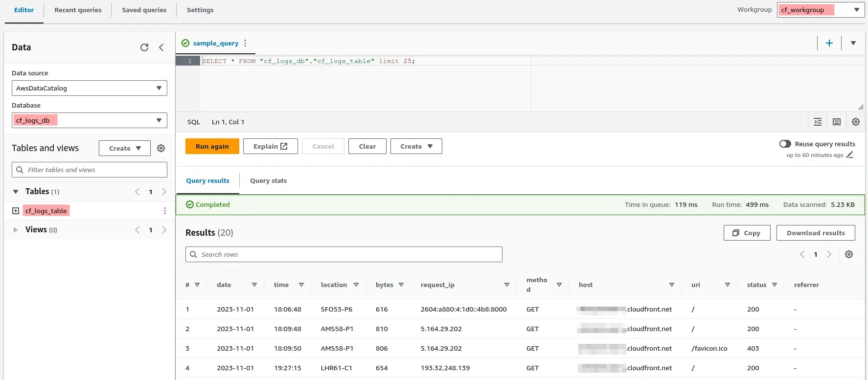Image resolution: width=868 pixels, height=380 pixels.
Task: Sort results by status column
Action: 775,285
